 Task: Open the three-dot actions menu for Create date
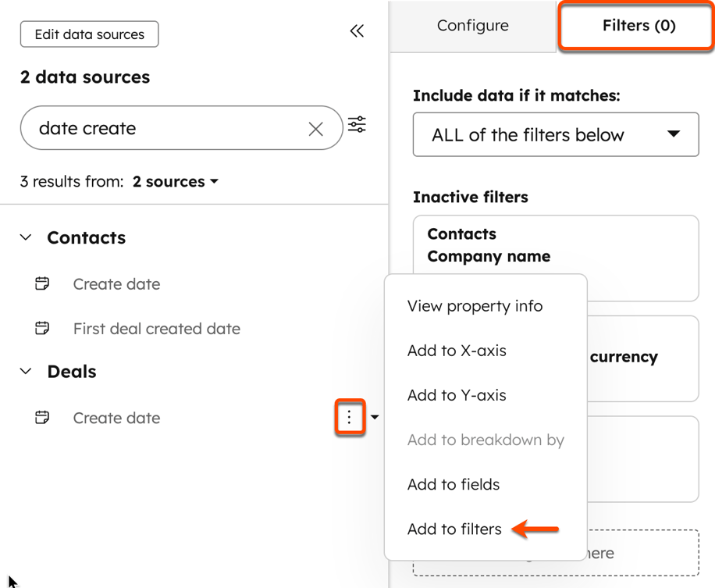[350, 418]
